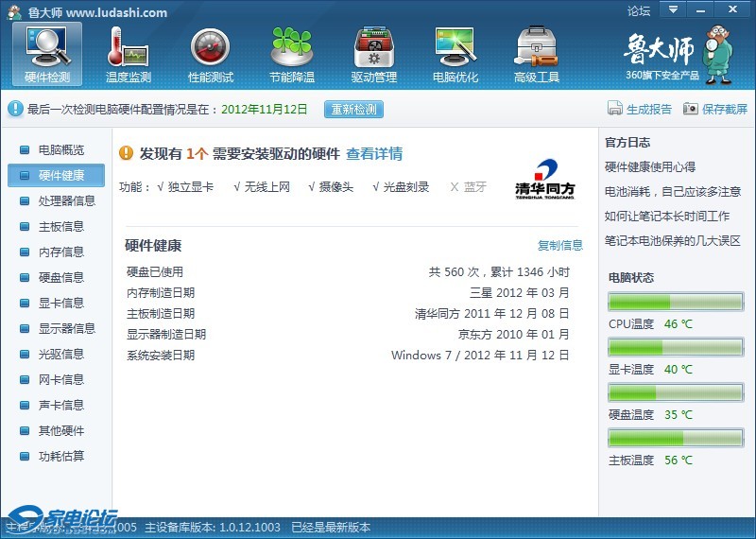Click the CPU温度 temperature progress bar

coord(676,302)
